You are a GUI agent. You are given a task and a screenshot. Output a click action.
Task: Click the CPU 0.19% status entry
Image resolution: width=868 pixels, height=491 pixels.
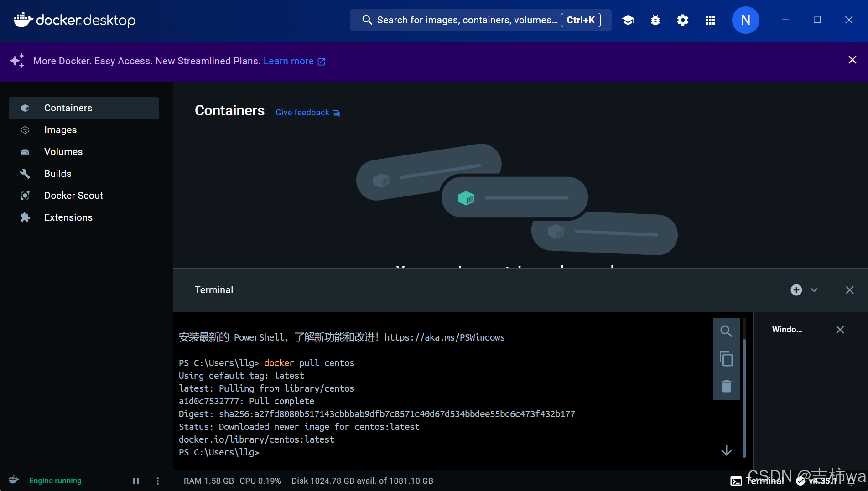[260, 481]
